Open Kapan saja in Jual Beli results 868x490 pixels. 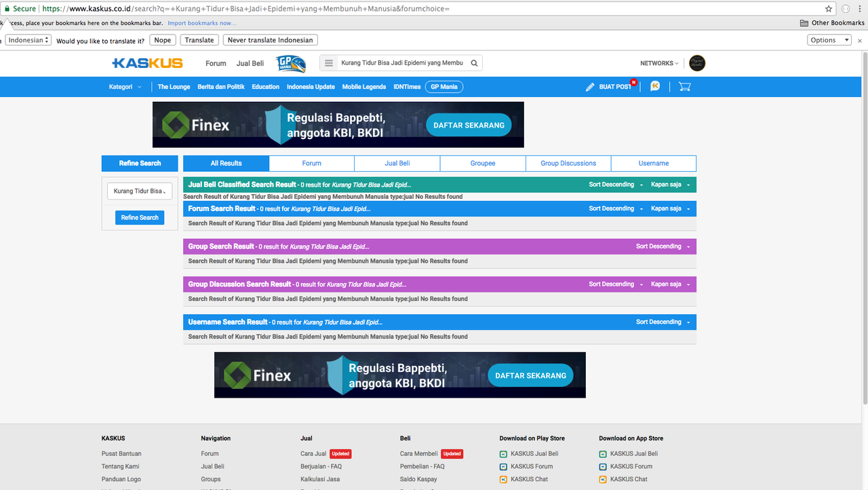671,185
